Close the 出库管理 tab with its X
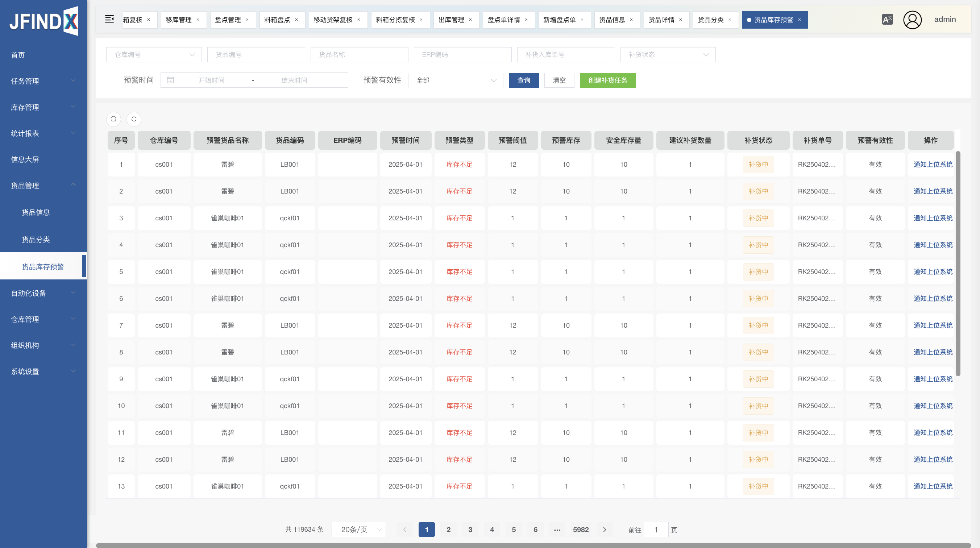This screenshot has width=980, height=548. tap(470, 20)
